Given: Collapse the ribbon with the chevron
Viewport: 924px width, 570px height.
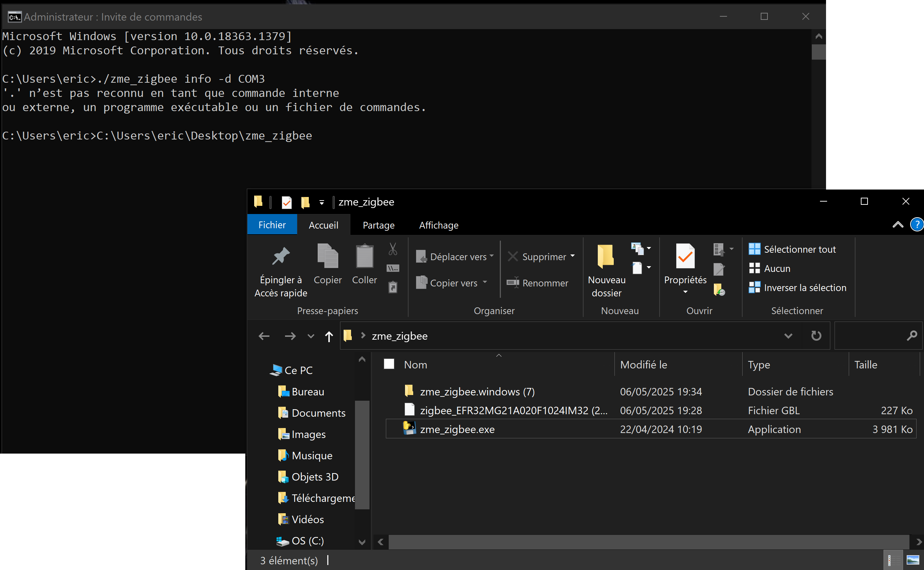Looking at the screenshot, I should [898, 225].
